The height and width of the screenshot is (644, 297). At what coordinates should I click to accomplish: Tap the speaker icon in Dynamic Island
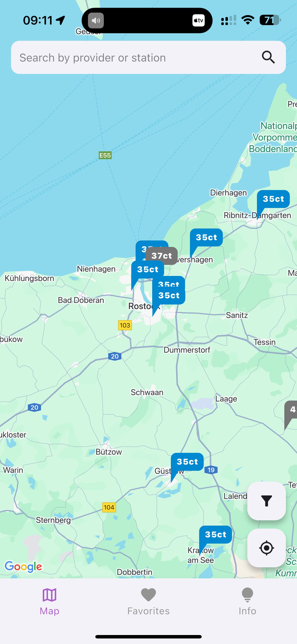(x=96, y=20)
